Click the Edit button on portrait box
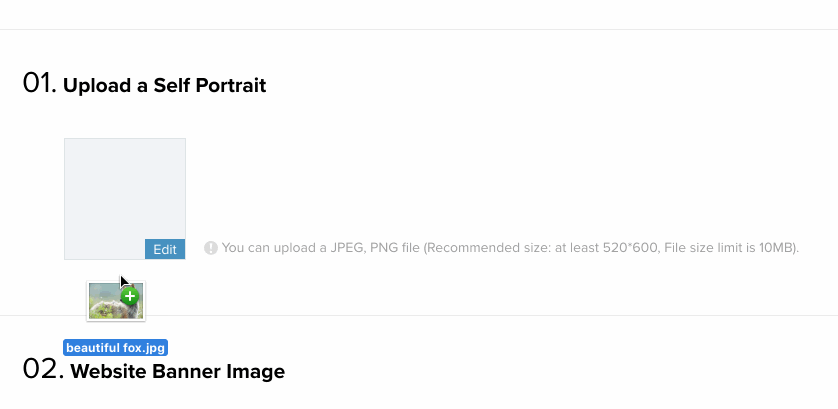838x409 pixels. (x=165, y=249)
